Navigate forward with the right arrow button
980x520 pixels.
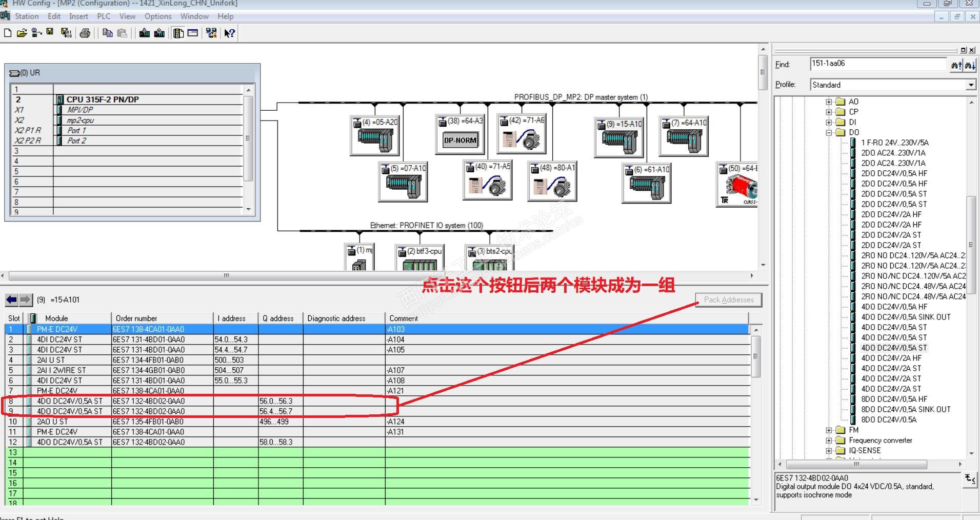tap(26, 299)
